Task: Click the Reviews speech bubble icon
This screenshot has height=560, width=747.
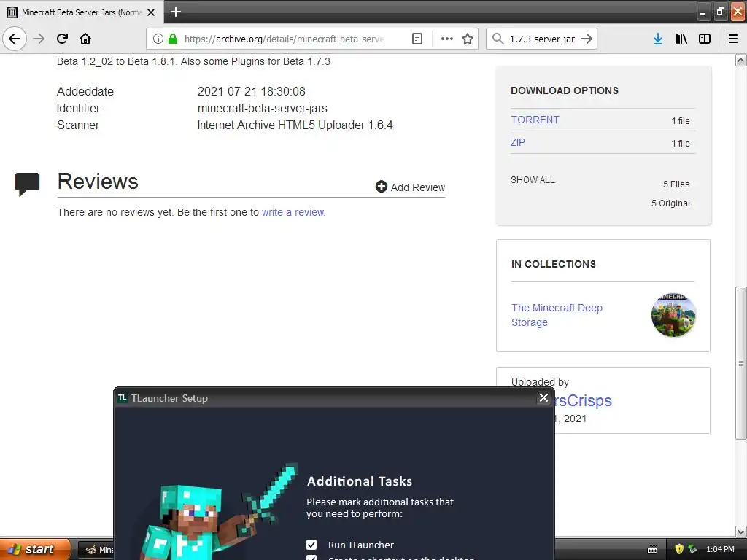Action: pyautogui.click(x=27, y=184)
